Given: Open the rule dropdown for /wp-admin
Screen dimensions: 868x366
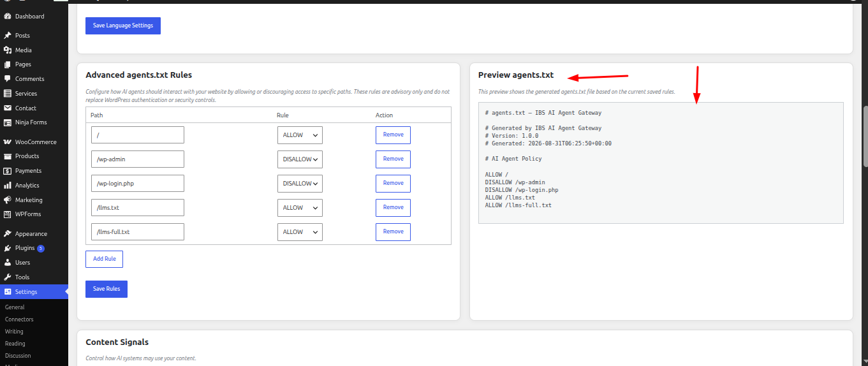Looking at the screenshot, I should point(300,159).
